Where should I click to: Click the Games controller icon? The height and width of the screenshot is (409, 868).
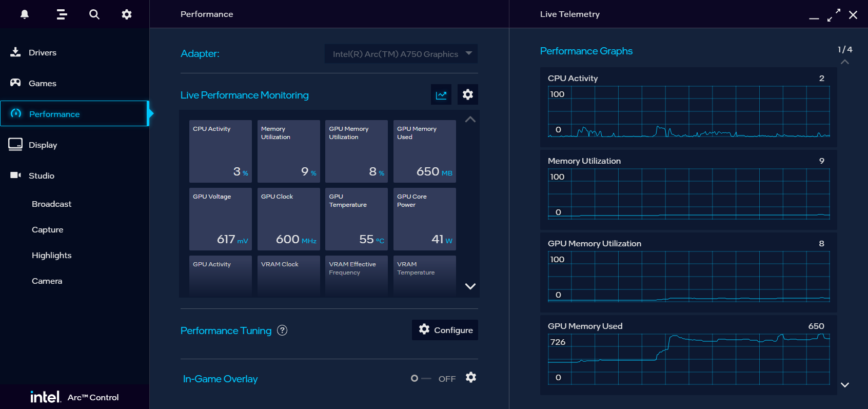coord(16,83)
